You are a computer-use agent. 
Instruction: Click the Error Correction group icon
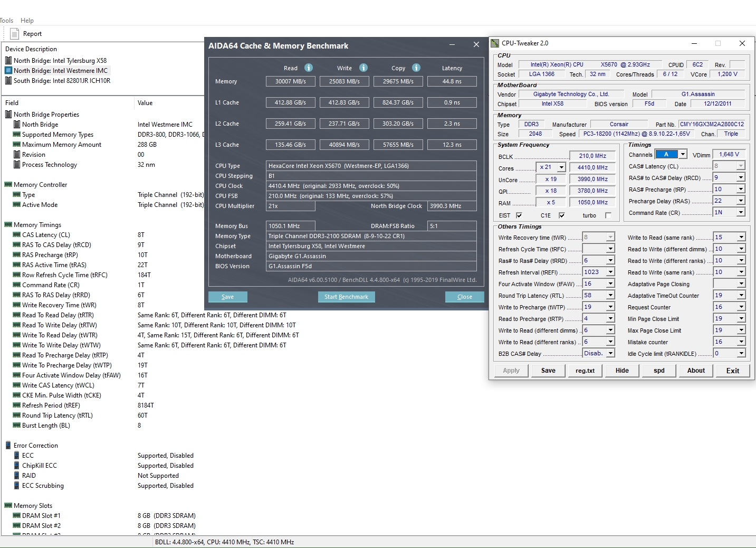tap(8, 446)
